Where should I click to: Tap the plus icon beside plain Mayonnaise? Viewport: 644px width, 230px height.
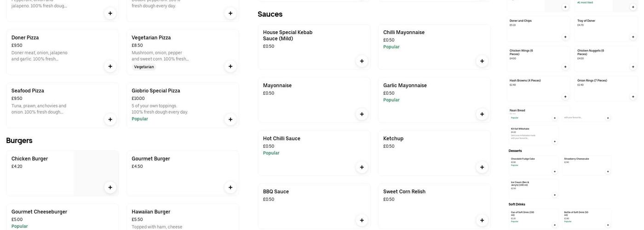(362, 114)
